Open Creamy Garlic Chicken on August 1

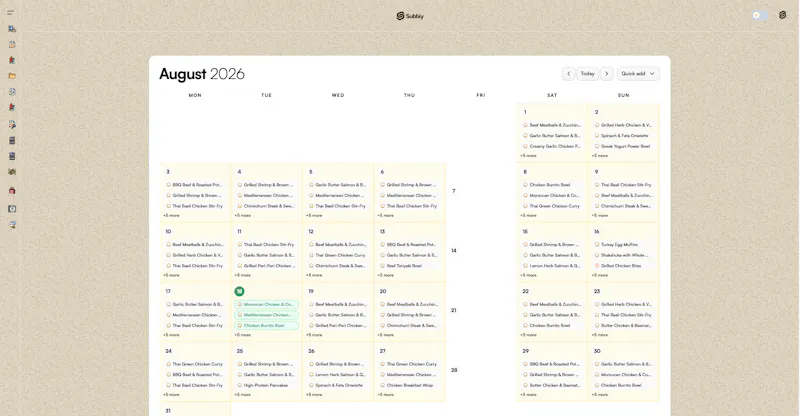tap(552, 146)
